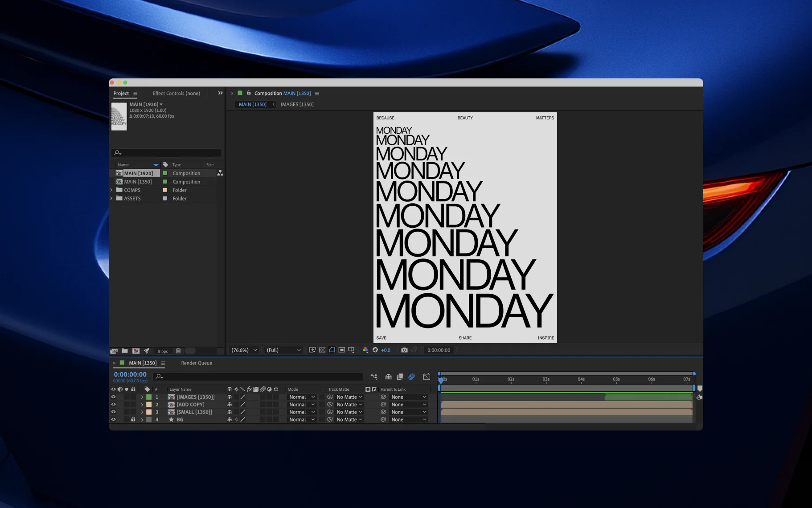Open blend Mode dropdown for BG layer
Image resolution: width=812 pixels, height=508 pixels.
point(302,420)
